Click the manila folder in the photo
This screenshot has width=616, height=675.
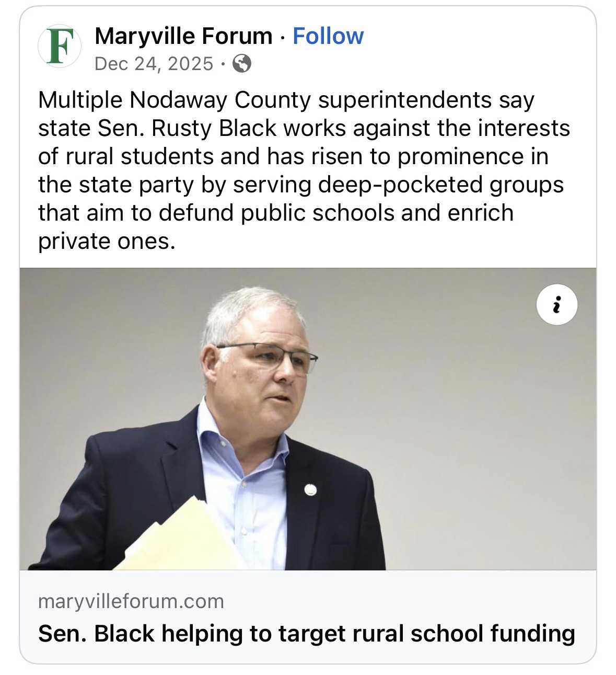178,533
